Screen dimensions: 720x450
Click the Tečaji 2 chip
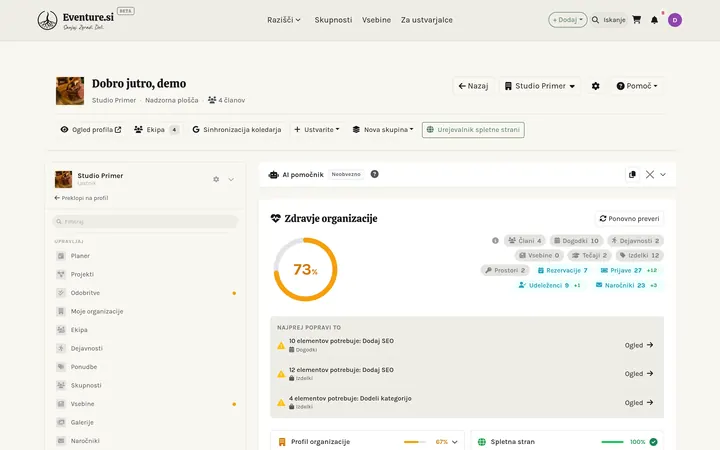[589, 255]
